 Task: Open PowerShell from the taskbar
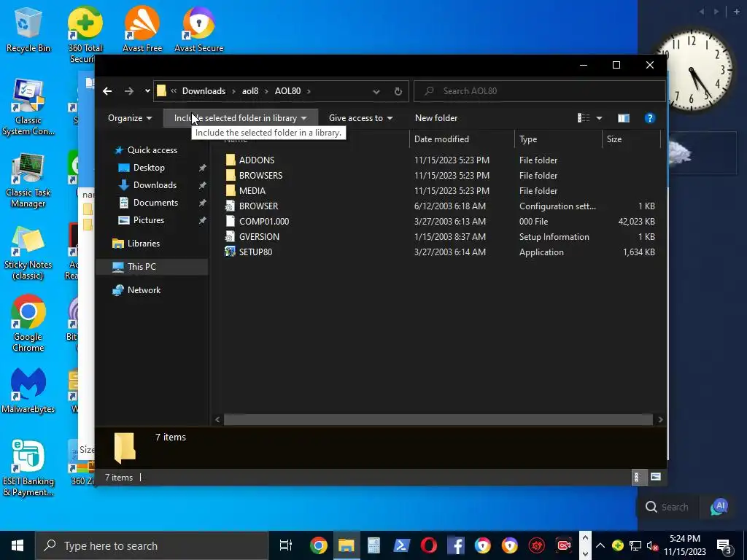click(x=402, y=545)
